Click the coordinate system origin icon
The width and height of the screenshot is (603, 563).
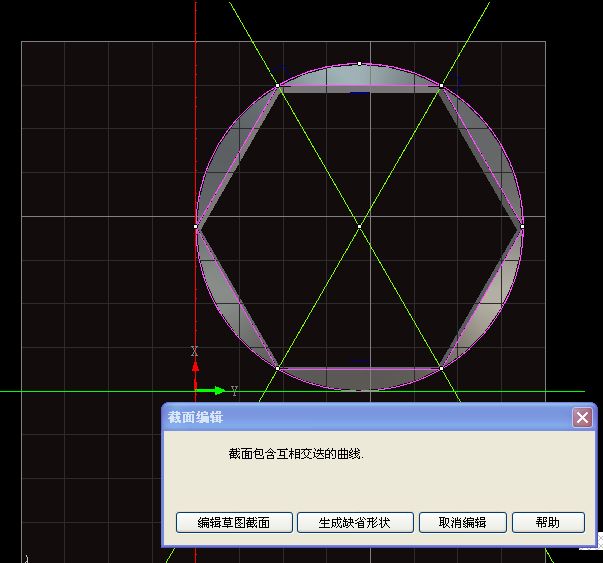(196, 390)
